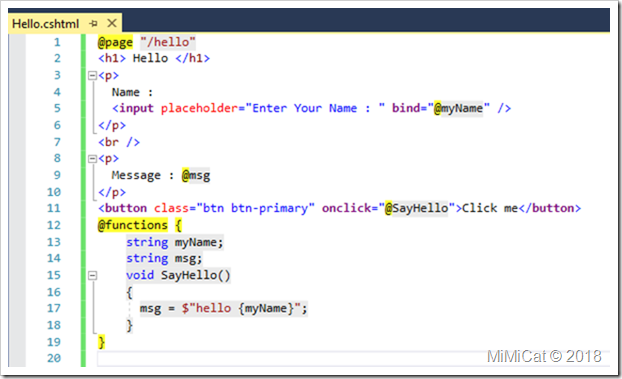Viewport: 622px width, 379px height.
Task: Click the @functions directive on line 12
Action: (x=133, y=225)
